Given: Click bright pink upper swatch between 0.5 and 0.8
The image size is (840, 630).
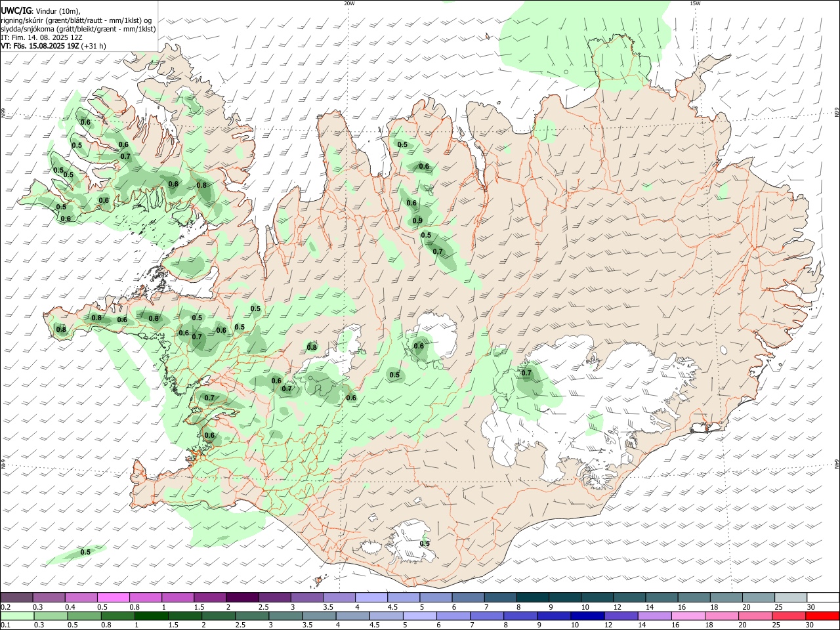Looking at the screenshot, I should [114, 598].
